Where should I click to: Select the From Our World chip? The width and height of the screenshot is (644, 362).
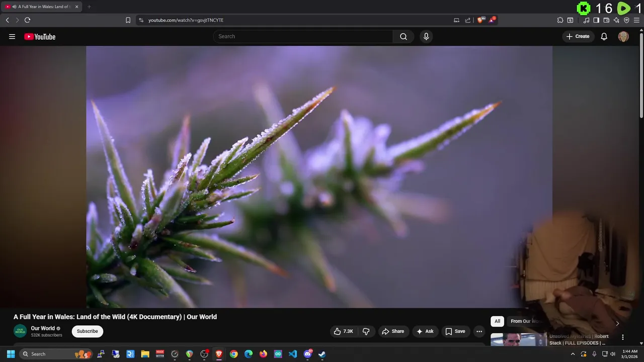pos(526,321)
